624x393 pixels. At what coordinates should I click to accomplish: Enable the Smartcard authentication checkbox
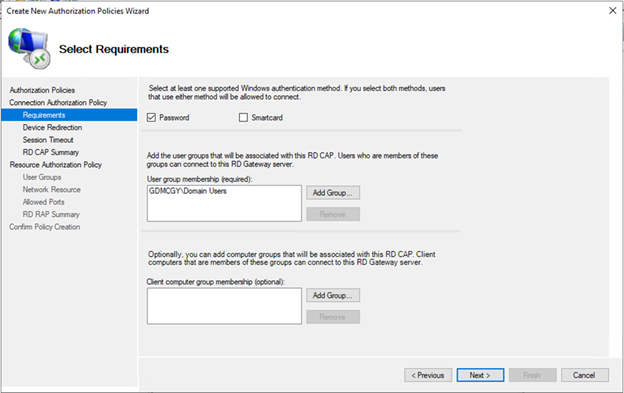[x=243, y=117]
